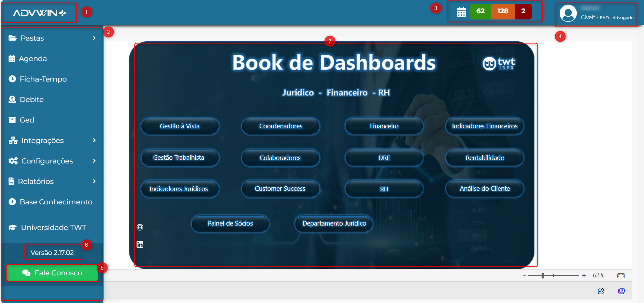Open the Financeiro dashboard button
644x303 pixels.
coord(384,126)
